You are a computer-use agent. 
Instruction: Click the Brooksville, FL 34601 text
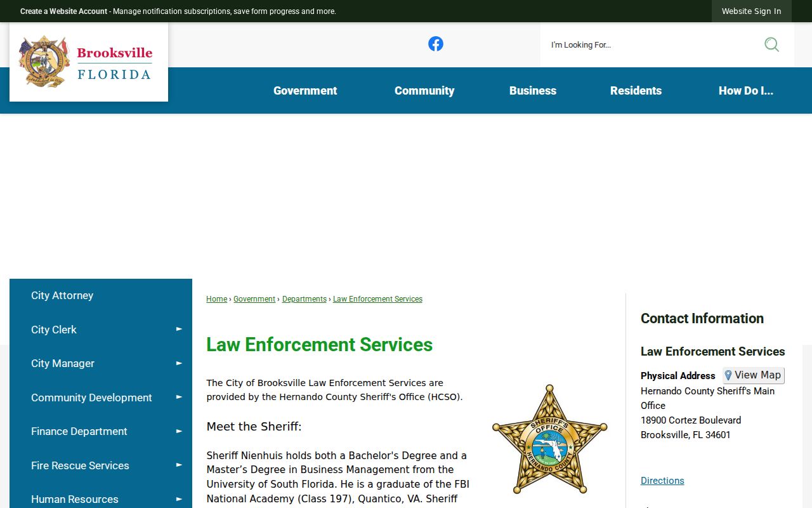[x=686, y=435]
